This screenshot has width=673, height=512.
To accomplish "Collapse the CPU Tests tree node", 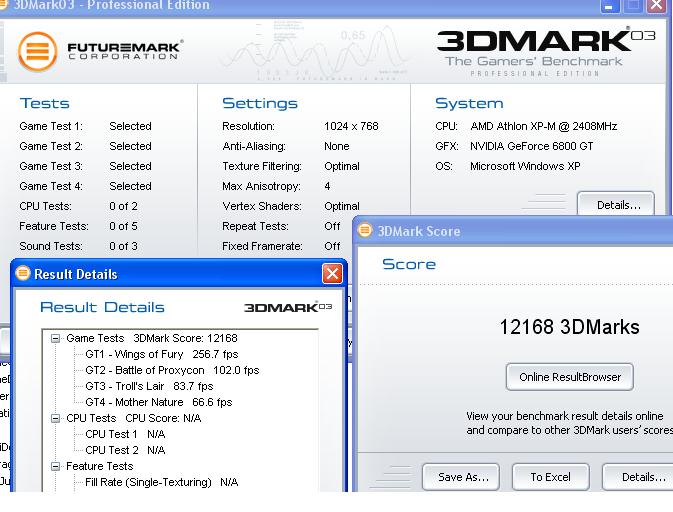I will tap(55, 418).
